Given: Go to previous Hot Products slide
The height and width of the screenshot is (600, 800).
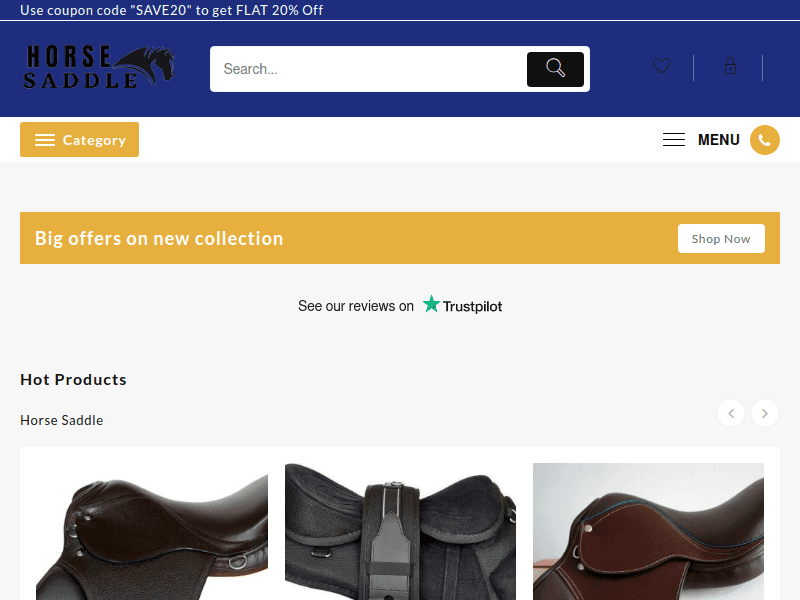Looking at the screenshot, I should [x=731, y=413].
